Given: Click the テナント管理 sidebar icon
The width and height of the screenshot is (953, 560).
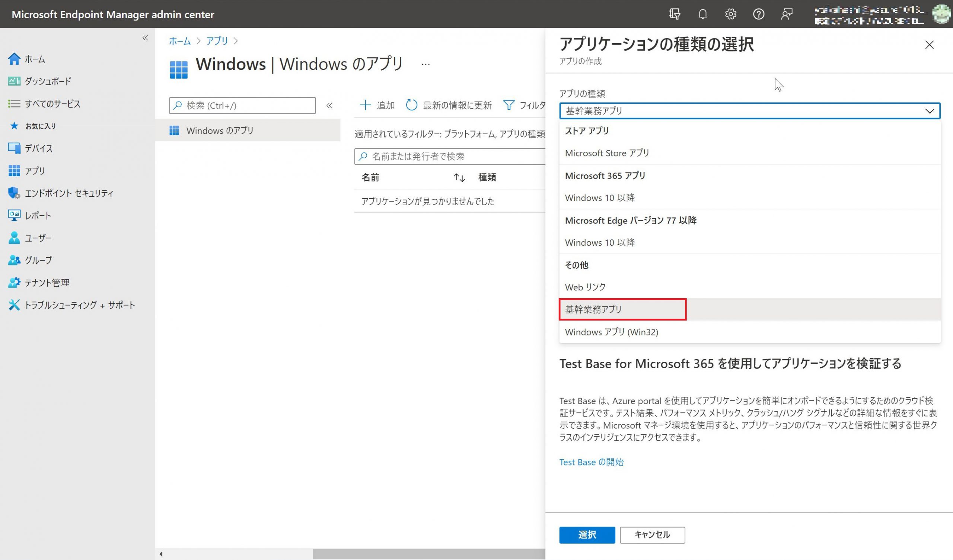Looking at the screenshot, I should [x=14, y=283].
